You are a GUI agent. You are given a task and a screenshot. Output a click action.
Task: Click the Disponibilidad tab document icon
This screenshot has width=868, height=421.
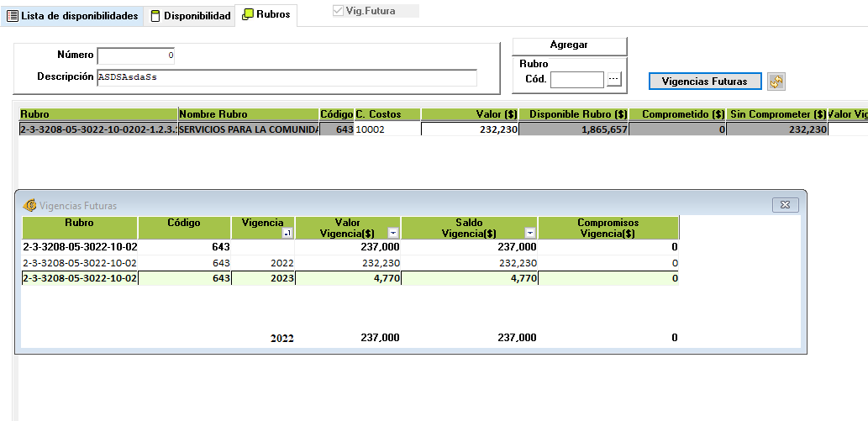(155, 16)
